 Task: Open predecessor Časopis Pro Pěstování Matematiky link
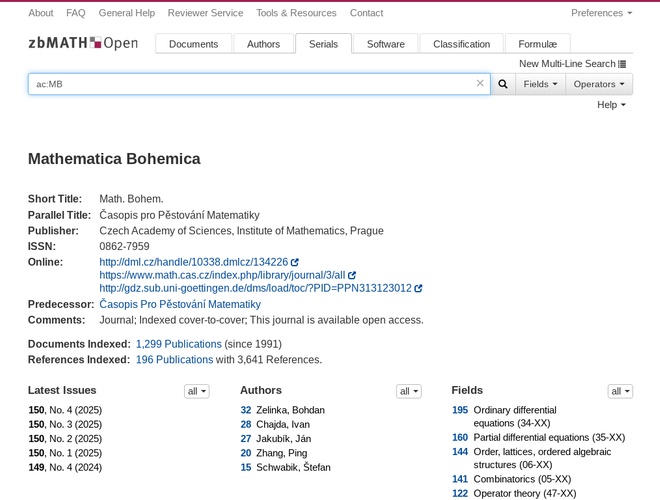(x=180, y=304)
